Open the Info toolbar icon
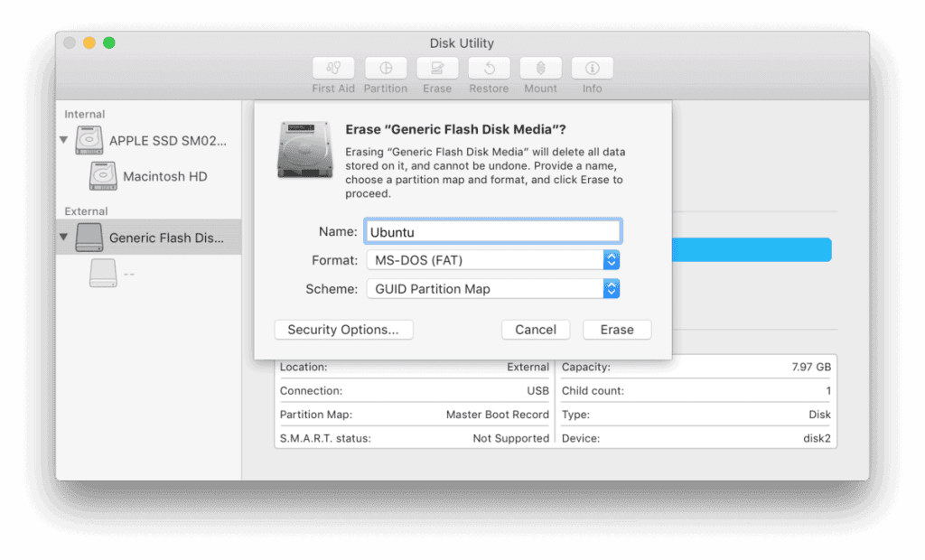The image size is (925, 560). point(592,69)
